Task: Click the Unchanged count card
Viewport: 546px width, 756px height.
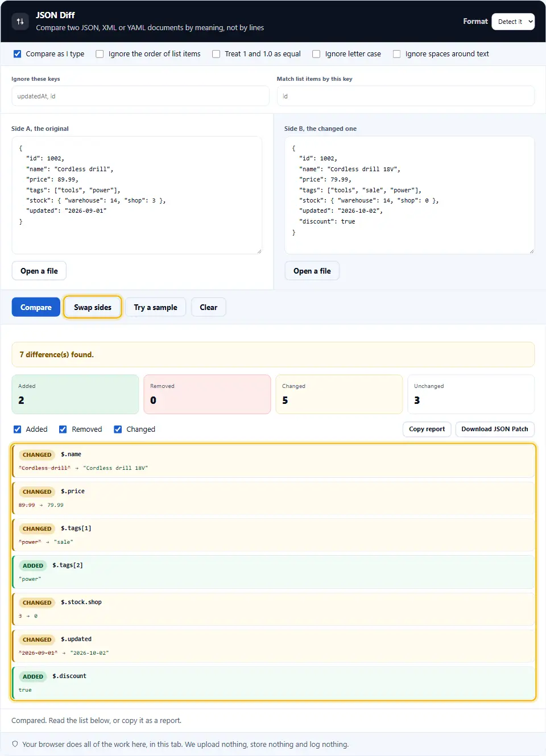Action: click(471, 394)
